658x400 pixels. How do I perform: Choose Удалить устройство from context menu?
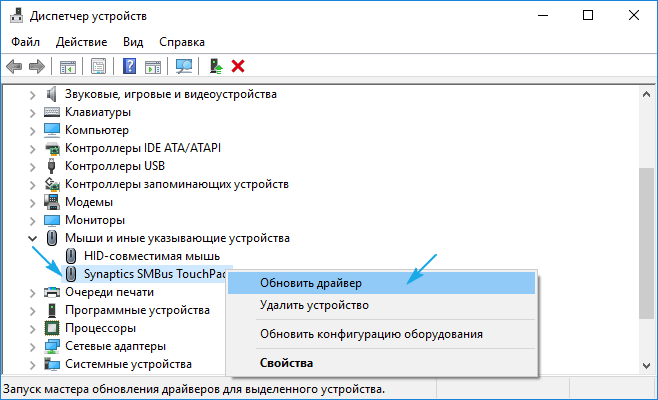tap(382, 305)
